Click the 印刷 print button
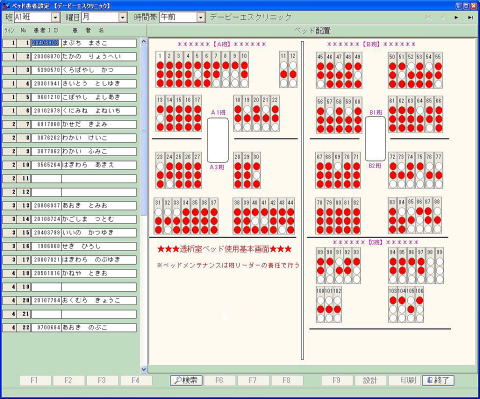 click(x=407, y=380)
